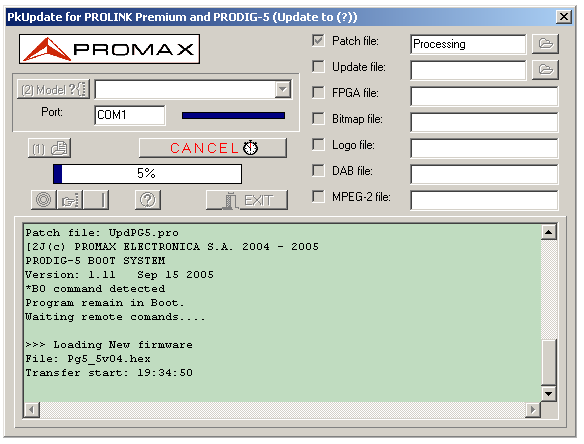This screenshot has height=444, width=584.
Task: Click the MPEG-2 file path field
Action: pos(484,200)
